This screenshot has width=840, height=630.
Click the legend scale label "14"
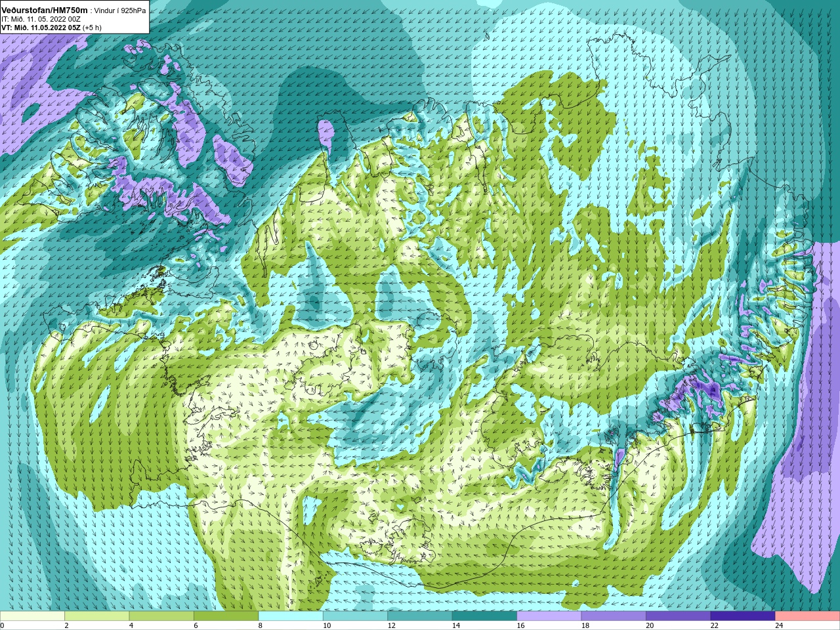click(456, 626)
